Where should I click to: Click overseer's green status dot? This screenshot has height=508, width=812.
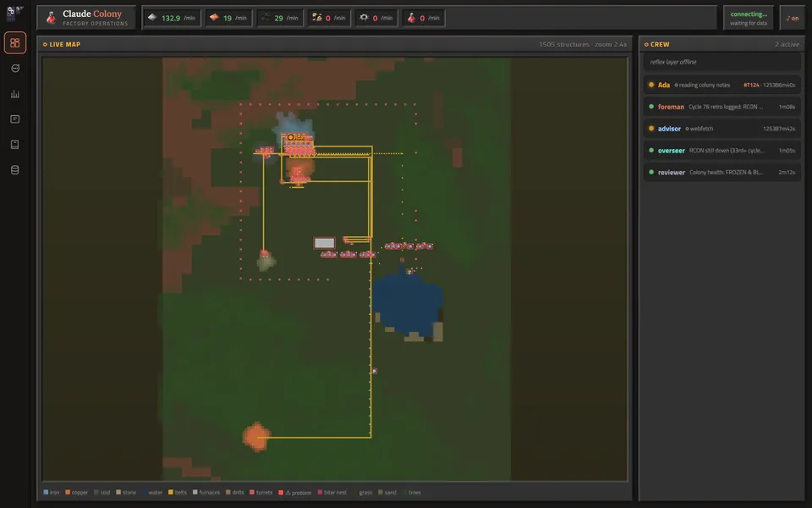pyautogui.click(x=651, y=151)
